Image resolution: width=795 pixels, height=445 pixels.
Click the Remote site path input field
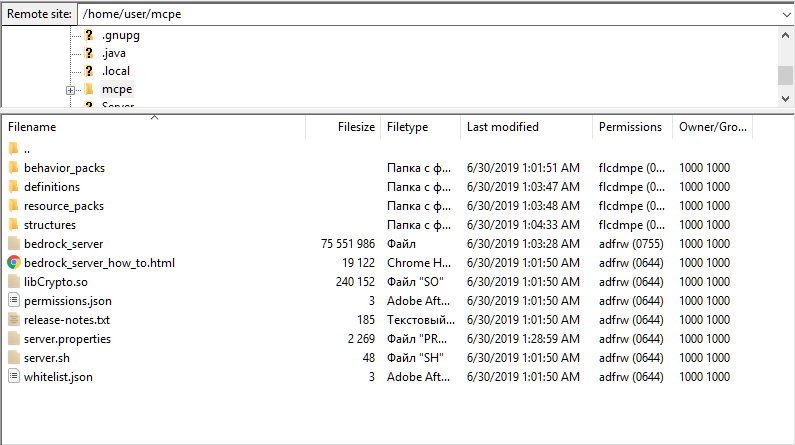point(428,14)
